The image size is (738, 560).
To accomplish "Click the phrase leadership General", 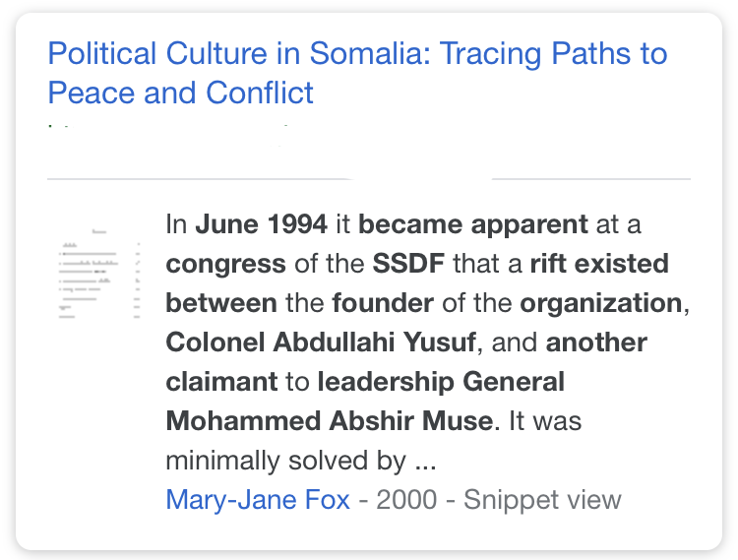I will pos(441,381).
